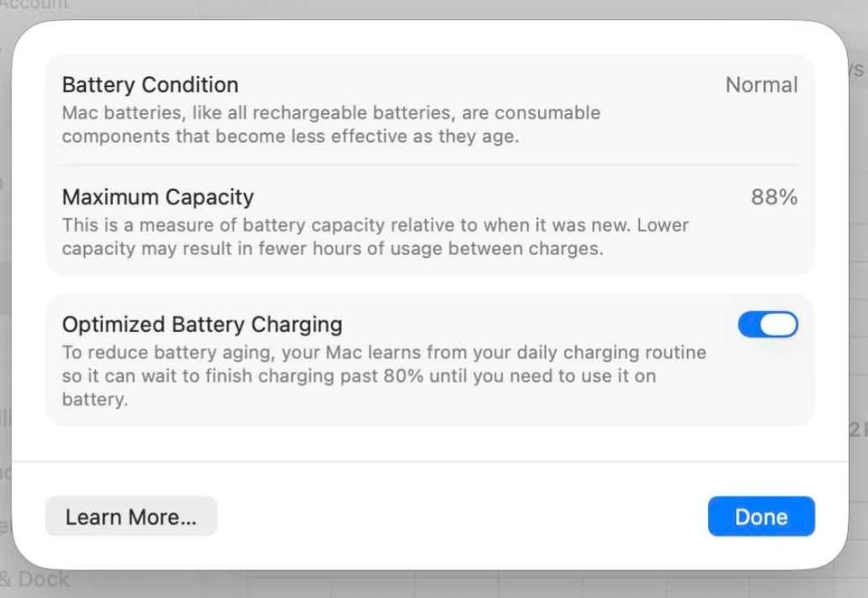Click the Done button
The width and height of the screenshot is (868, 598).
tap(760, 517)
